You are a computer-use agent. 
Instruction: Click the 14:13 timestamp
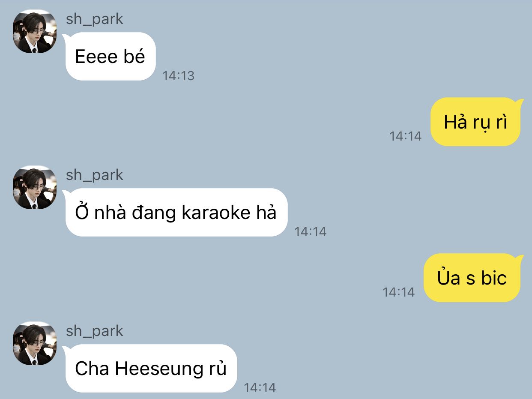(179, 76)
